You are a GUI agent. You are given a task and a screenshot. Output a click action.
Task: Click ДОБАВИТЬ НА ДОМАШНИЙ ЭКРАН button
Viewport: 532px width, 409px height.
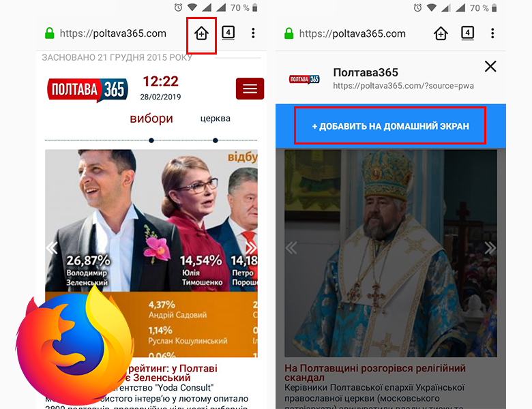(390, 126)
